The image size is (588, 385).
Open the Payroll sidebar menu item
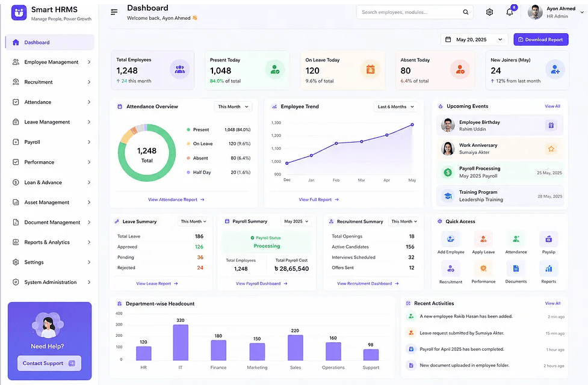point(50,142)
